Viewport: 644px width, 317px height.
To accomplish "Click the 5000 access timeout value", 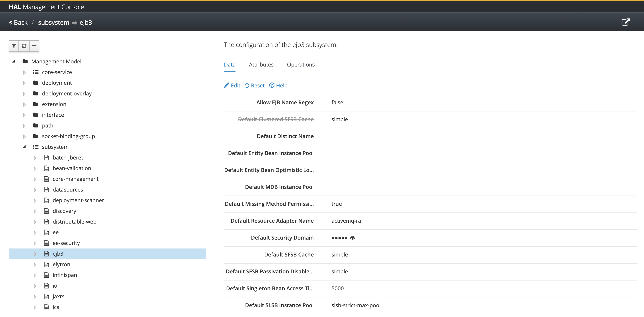I will pyautogui.click(x=338, y=288).
